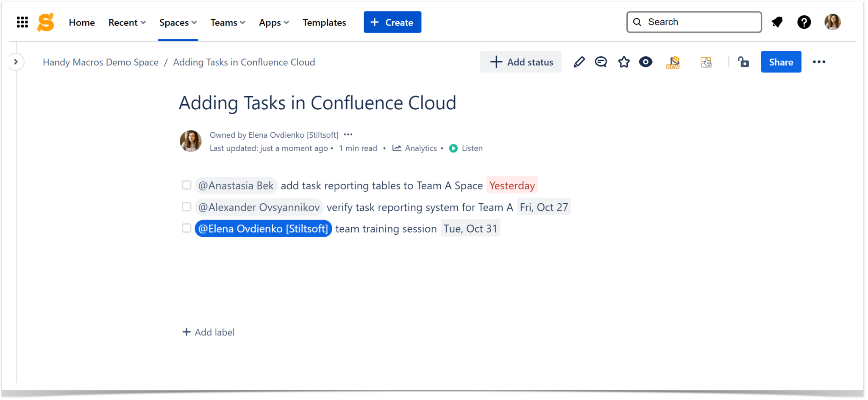Open unrestricted page permissions (lock icon)
The height and width of the screenshot is (400, 868).
pos(744,62)
